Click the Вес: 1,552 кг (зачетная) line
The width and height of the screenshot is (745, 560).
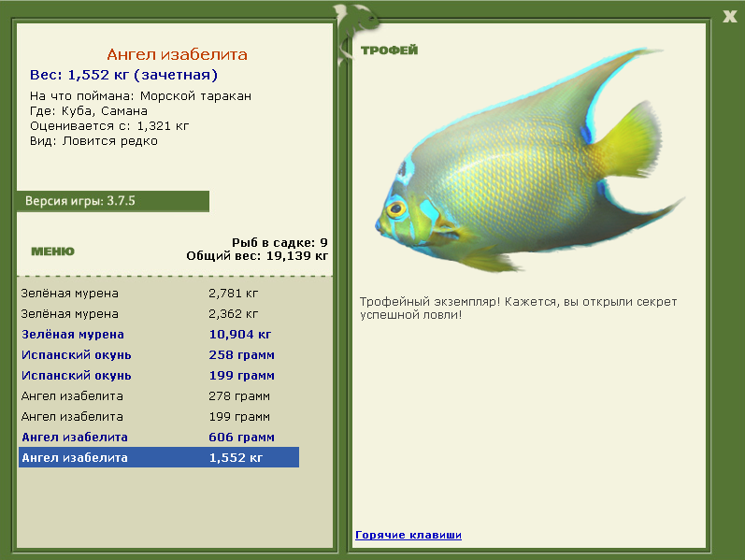click(123, 75)
